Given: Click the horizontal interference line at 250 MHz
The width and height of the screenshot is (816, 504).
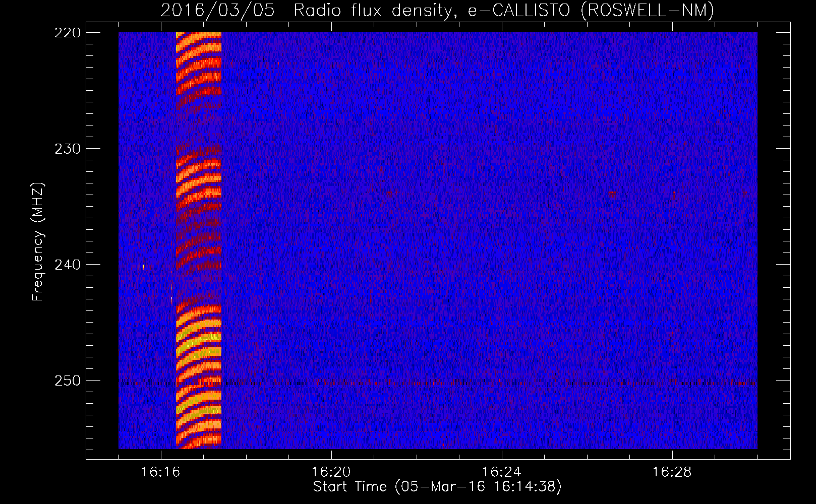Looking at the screenshot, I should tap(438, 383).
